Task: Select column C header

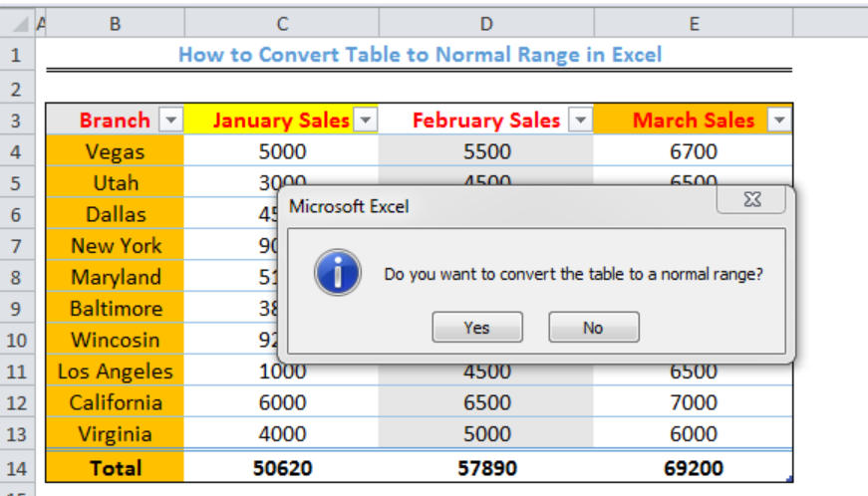Action: [x=282, y=23]
